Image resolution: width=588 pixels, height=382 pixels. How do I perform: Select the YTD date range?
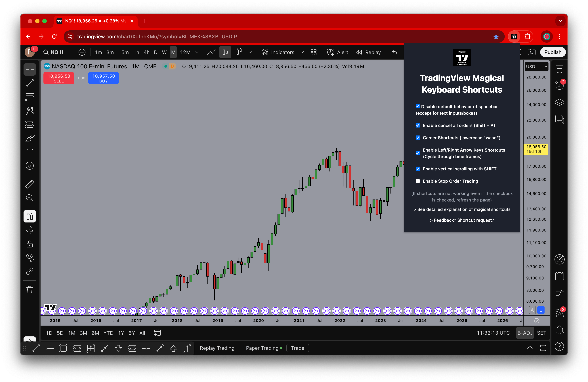pos(108,333)
